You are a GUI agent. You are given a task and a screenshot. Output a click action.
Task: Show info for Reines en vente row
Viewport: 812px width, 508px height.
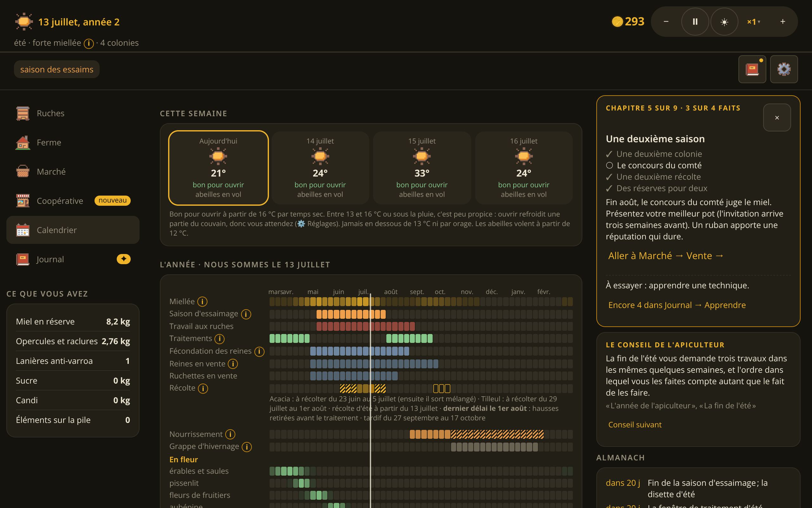pyautogui.click(x=233, y=364)
